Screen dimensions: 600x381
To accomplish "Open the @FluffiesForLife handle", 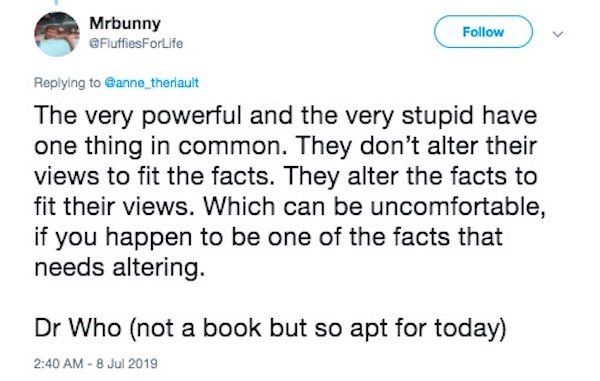I will point(136,44).
